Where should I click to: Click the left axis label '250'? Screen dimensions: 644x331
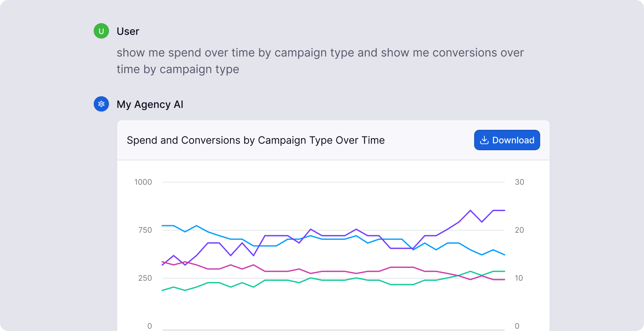(145, 278)
